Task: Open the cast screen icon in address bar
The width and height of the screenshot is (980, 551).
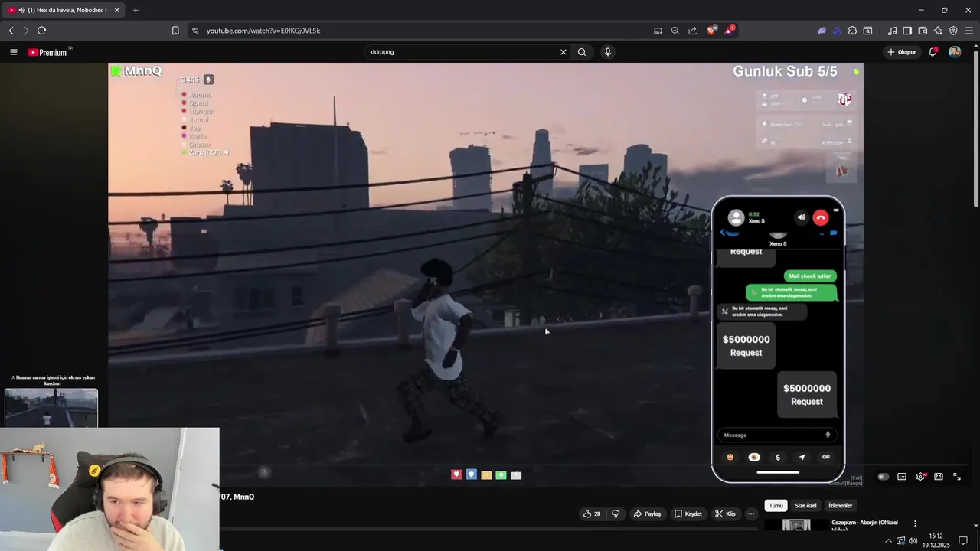Action: 658,31
